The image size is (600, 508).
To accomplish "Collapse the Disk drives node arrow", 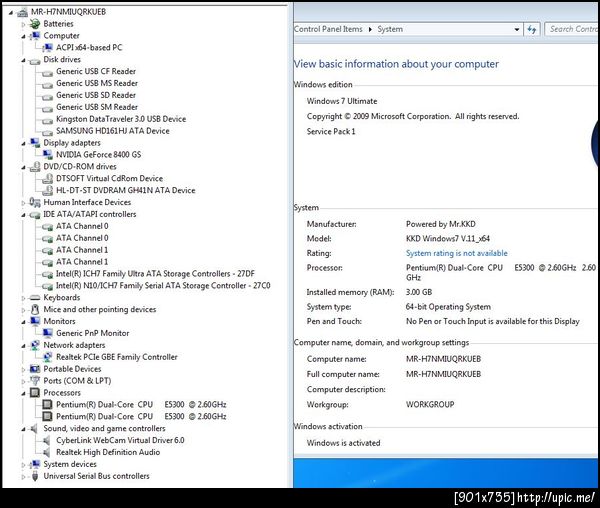I will [23, 60].
